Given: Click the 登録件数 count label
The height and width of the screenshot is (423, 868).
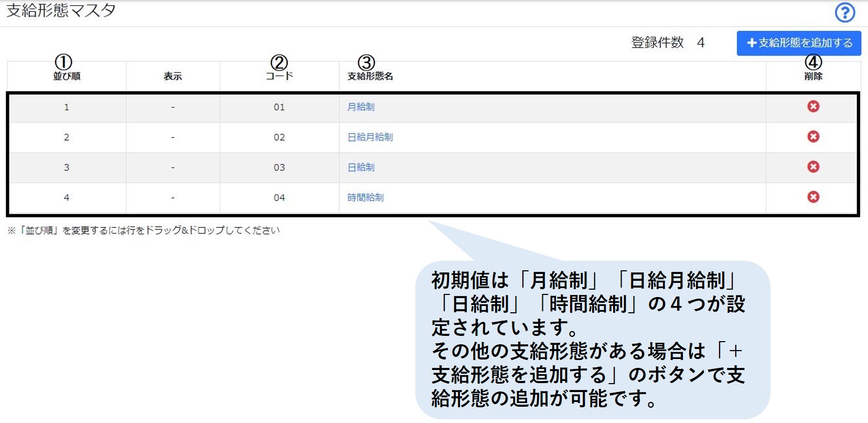Looking at the screenshot, I should point(657,43).
